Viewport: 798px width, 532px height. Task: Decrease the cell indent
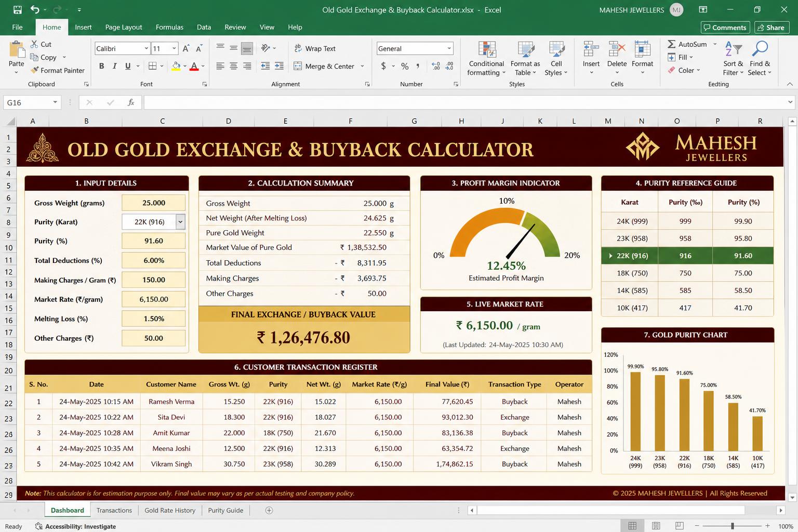265,66
